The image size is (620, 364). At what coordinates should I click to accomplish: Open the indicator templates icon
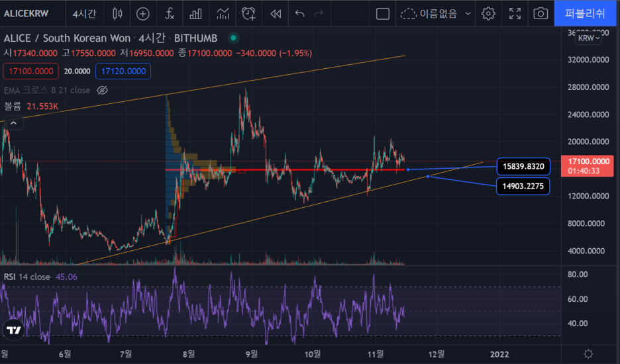tap(223, 13)
